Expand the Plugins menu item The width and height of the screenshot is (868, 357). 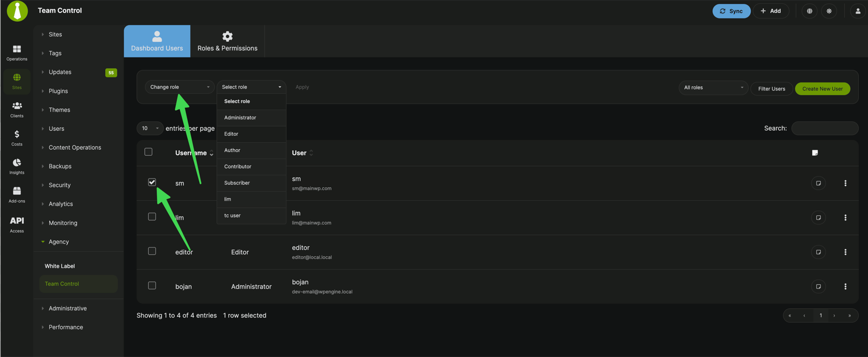pos(58,91)
